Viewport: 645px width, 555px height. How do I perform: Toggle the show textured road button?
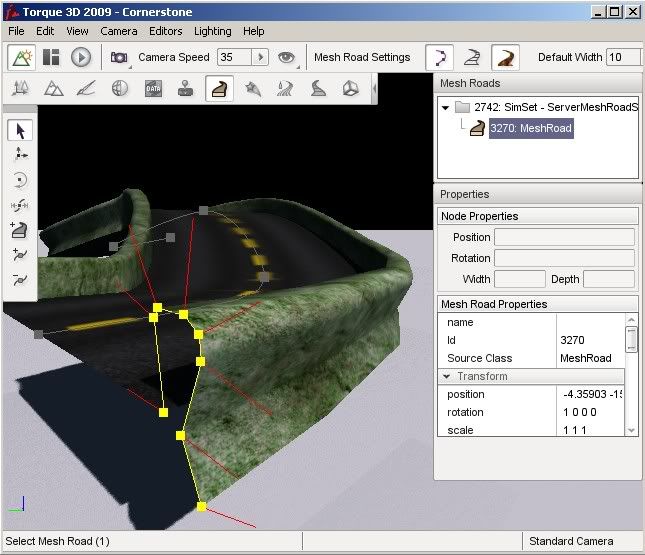point(505,58)
